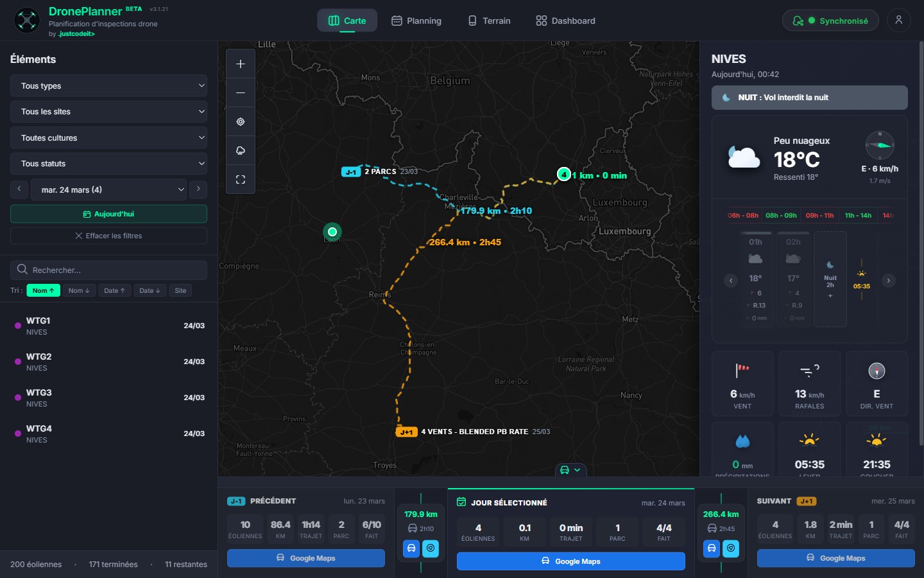
Task: Click the Synchronisé status button
Action: pyautogui.click(x=830, y=21)
